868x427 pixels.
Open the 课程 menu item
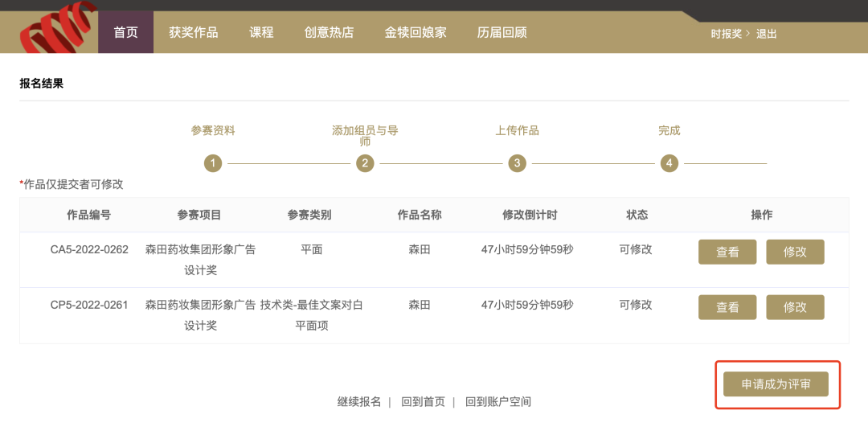click(261, 32)
